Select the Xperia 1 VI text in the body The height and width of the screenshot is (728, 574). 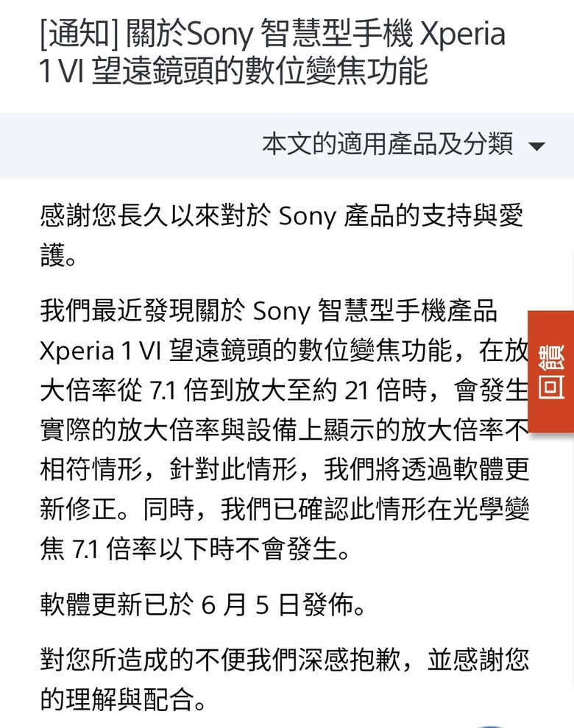[x=100, y=351]
